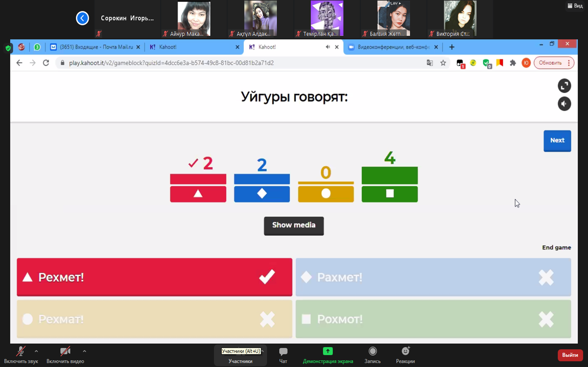Switch to the Mail.ru Входящие tab
The image size is (588, 367).
[95, 47]
